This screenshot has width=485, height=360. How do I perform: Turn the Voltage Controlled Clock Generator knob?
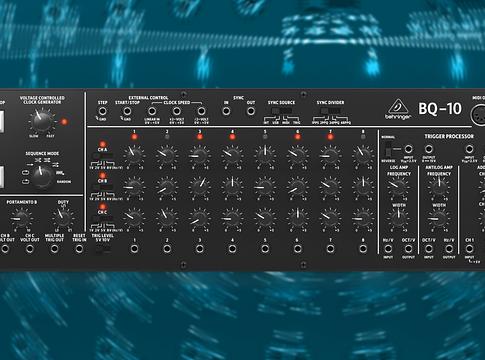pos(42,122)
